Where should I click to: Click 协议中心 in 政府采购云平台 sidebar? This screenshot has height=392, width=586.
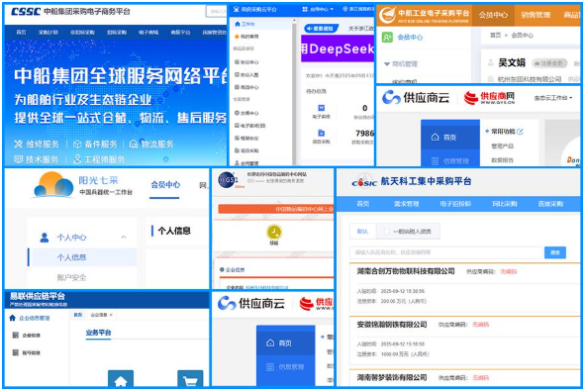click(249, 62)
